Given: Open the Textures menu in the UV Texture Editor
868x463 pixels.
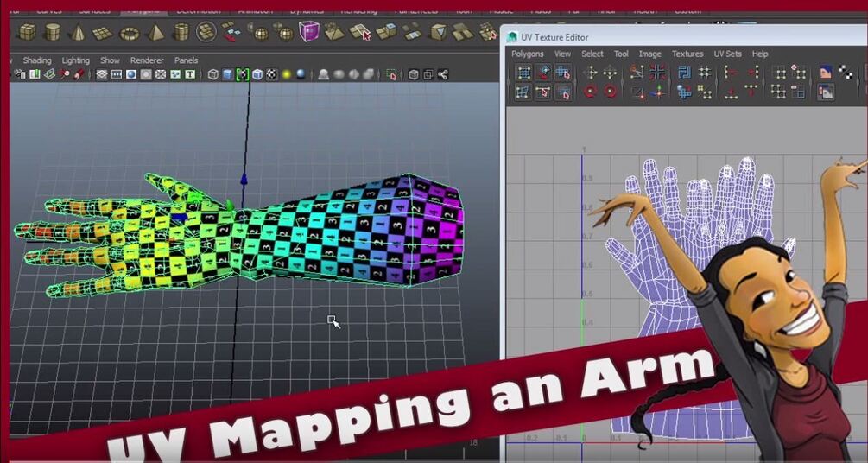Looking at the screenshot, I should click(x=687, y=54).
